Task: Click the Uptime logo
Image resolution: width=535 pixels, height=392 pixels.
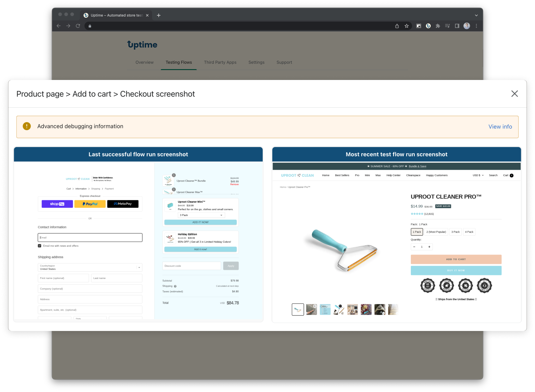Action: pyautogui.click(x=142, y=45)
